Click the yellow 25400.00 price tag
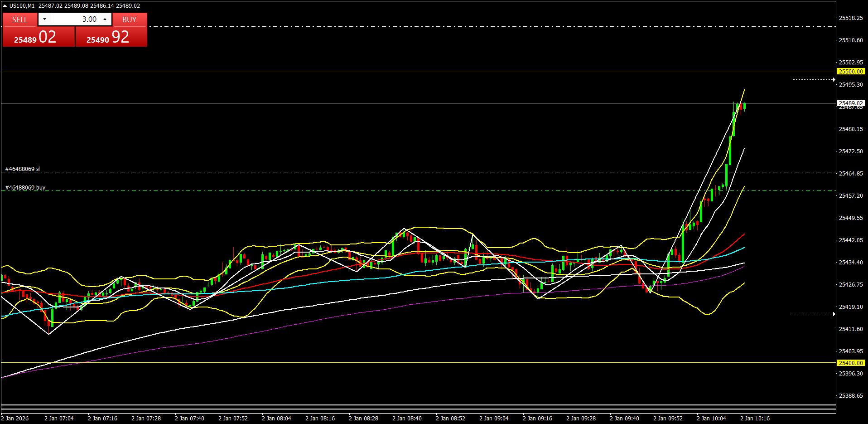This screenshot has height=424, width=868. [x=850, y=363]
